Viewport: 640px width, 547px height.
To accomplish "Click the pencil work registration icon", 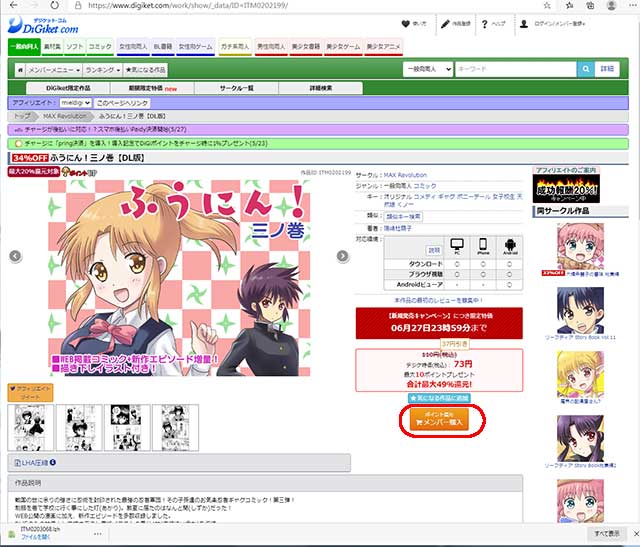I will click(x=445, y=24).
